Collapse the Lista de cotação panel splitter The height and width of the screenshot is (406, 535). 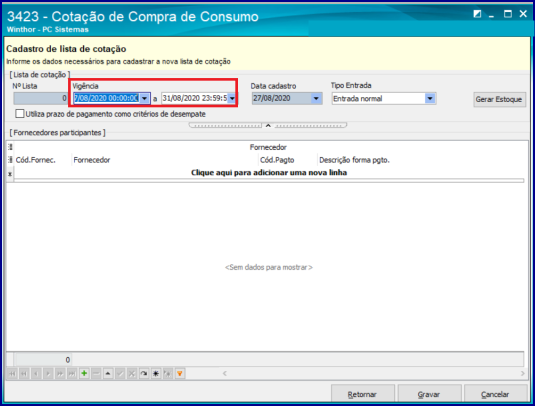[x=268, y=125]
